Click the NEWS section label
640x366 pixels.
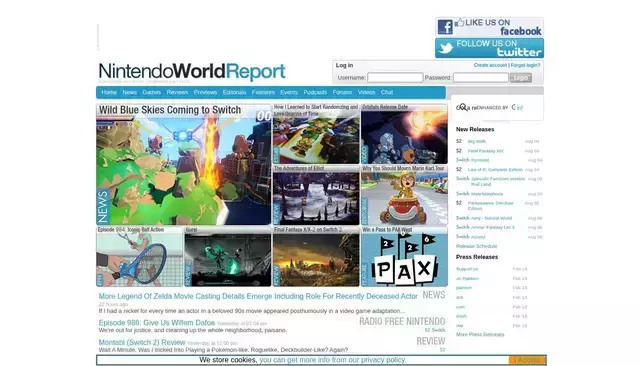433,295
